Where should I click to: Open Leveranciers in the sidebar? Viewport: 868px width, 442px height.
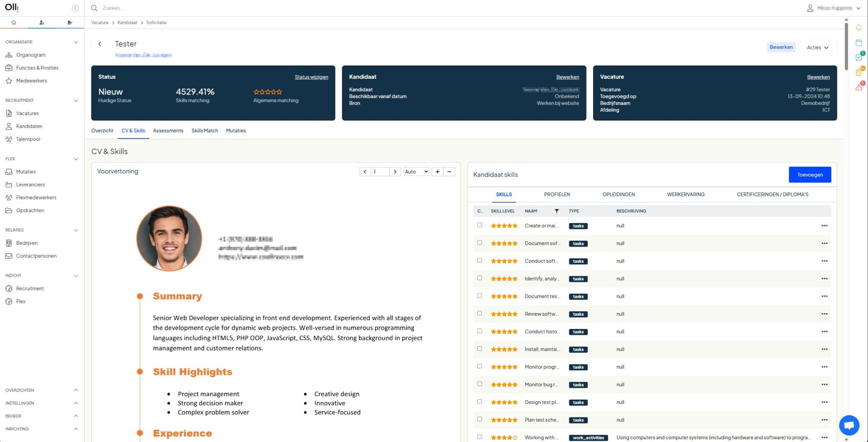click(x=30, y=185)
